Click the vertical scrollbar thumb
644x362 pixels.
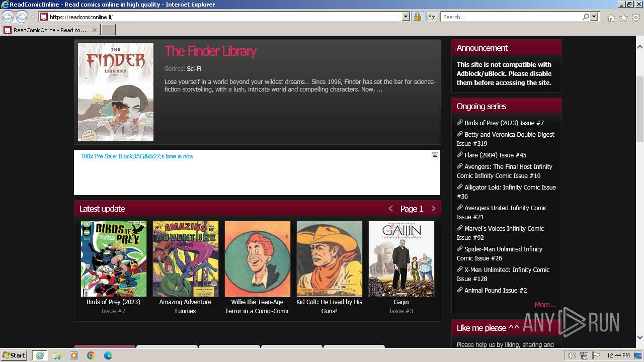640,109
